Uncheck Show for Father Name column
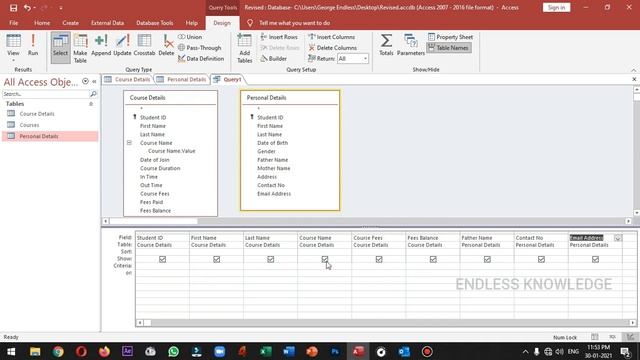Image resolution: width=640 pixels, height=360 pixels. point(487,259)
